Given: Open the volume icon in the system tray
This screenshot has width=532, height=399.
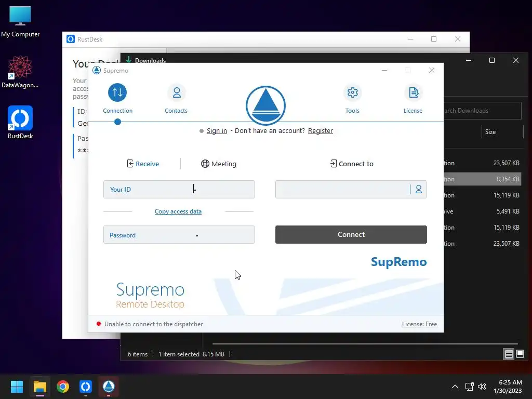Looking at the screenshot, I should [482, 387].
